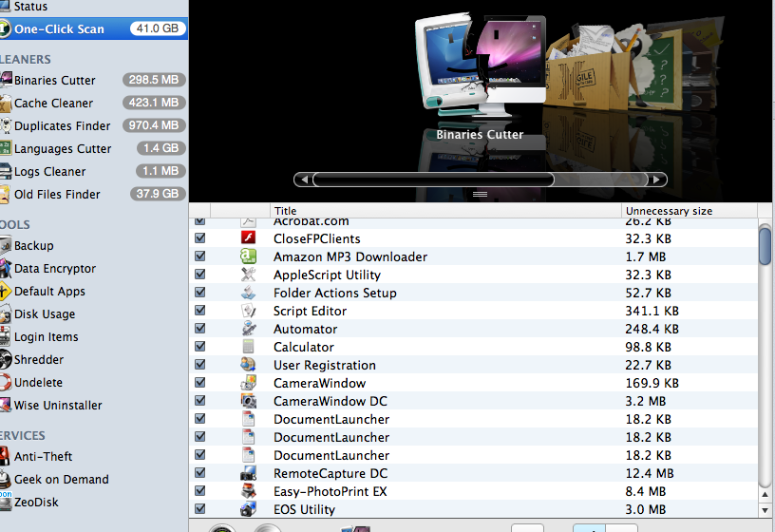Click the Automator robot icon
This screenshot has height=532, width=775.
[x=248, y=329]
